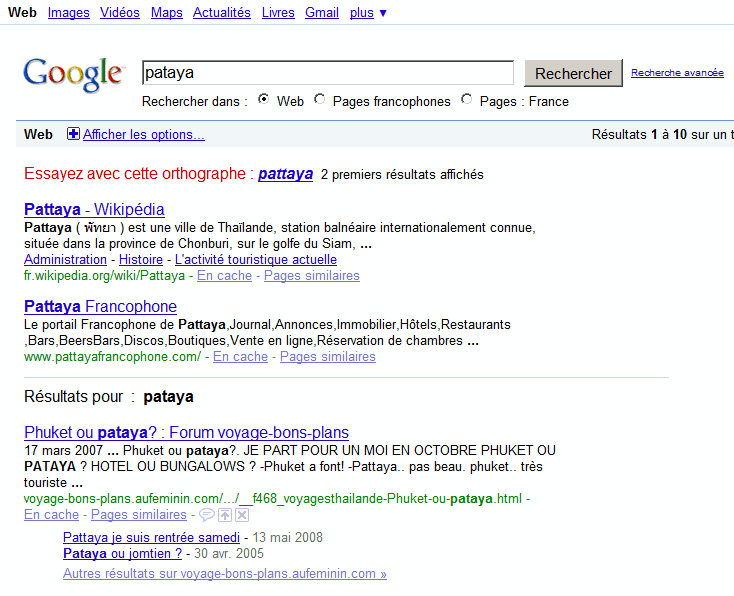This screenshot has width=734, height=596.
Task: Open the Pattaya Francophone result
Action: [x=100, y=306]
